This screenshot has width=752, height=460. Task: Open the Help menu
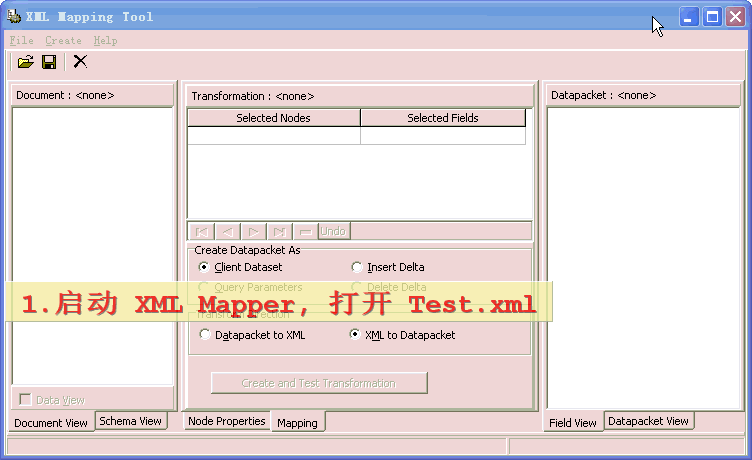[105, 40]
